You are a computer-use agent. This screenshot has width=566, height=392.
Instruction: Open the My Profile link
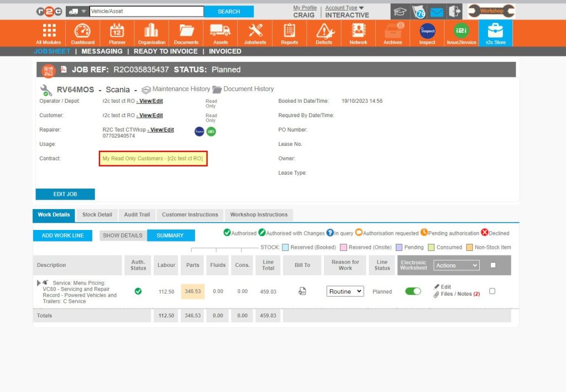point(305,8)
